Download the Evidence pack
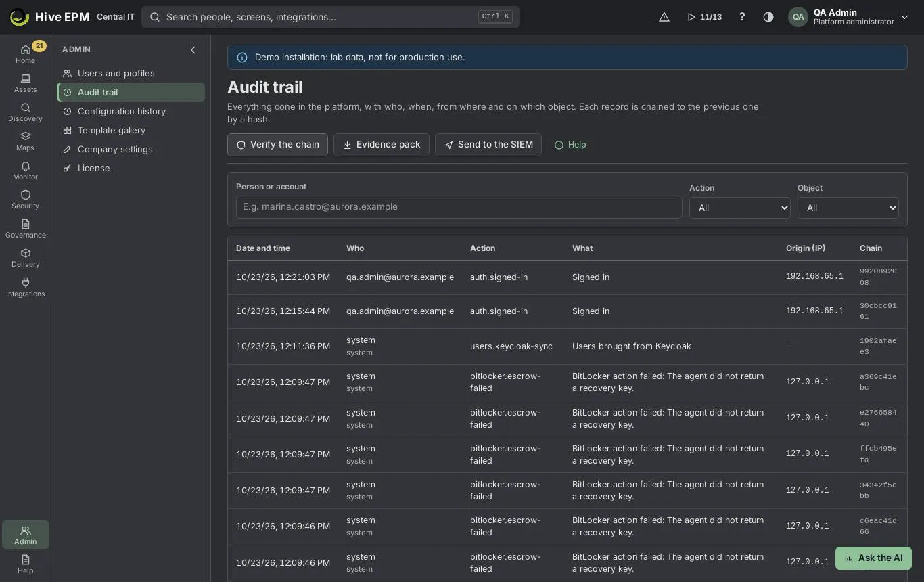This screenshot has width=924, height=582. 382,145
